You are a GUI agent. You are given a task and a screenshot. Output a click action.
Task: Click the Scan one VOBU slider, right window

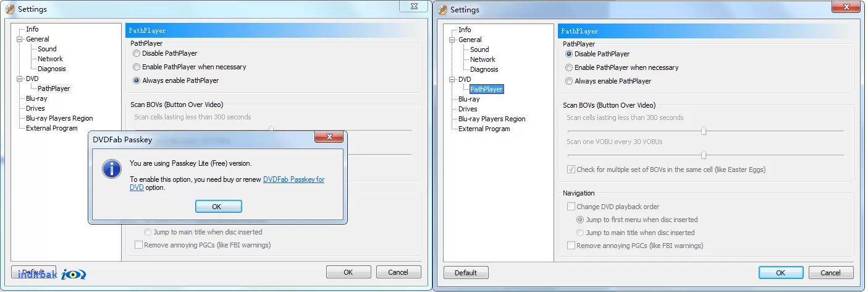[706, 155]
